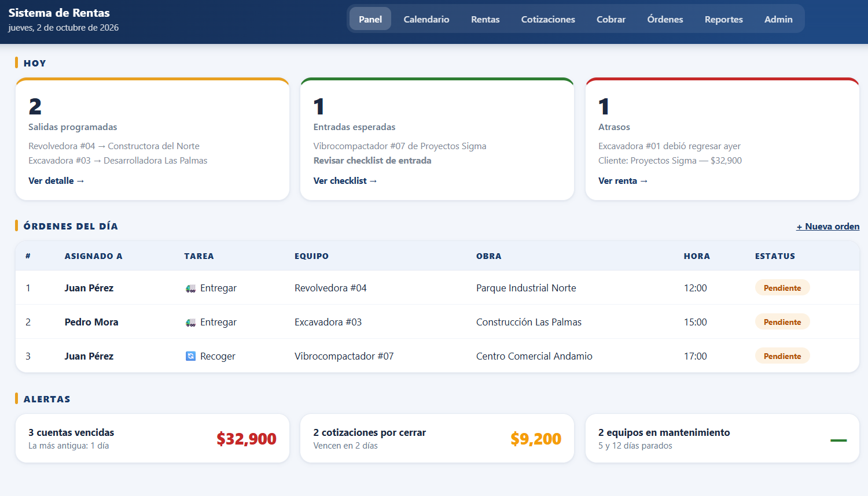Image resolution: width=868 pixels, height=496 pixels.
Task: Click Parque Industrial Norte obra cell
Action: (x=526, y=288)
